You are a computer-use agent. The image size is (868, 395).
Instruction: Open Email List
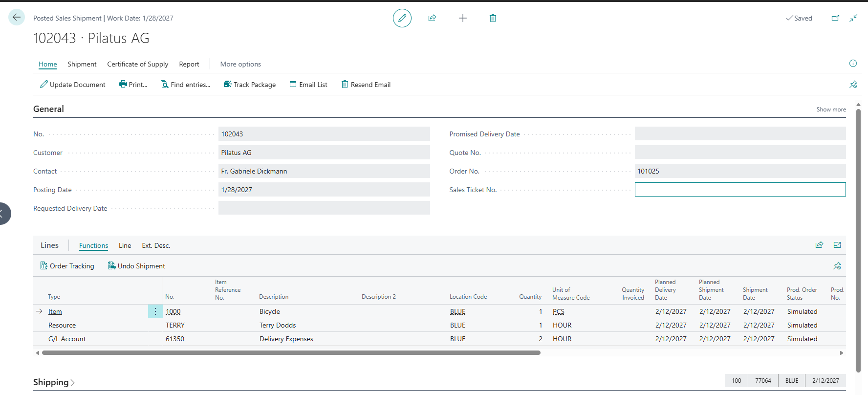(308, 85)
